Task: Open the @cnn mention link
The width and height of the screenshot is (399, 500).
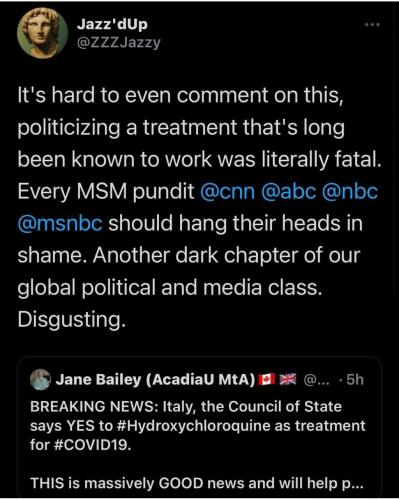Action: coord(228,191)
